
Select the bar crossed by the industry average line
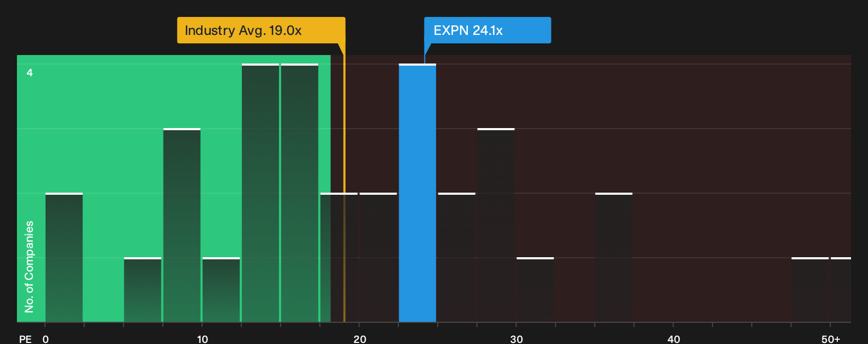click(x=339, y=258)
